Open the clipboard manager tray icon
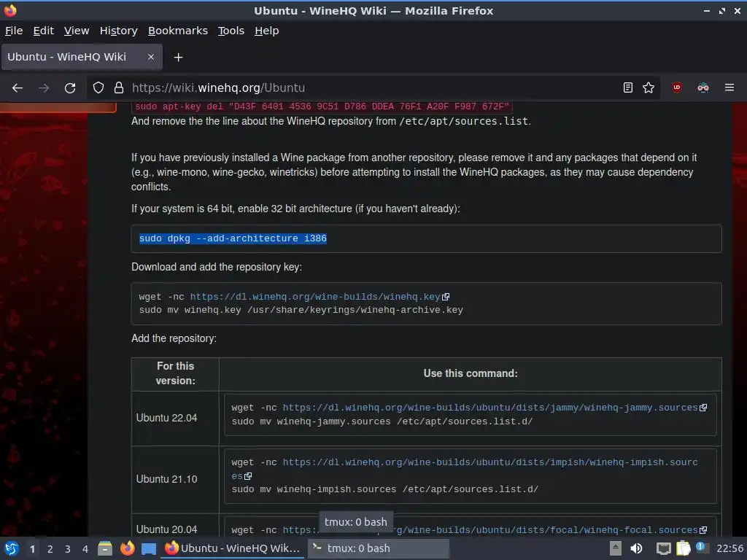 tap(683, 548)
